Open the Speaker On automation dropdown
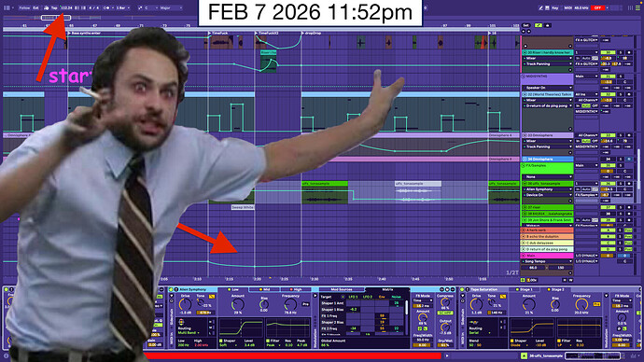This screenshot has height=362, width=644. tap(548, 88)
